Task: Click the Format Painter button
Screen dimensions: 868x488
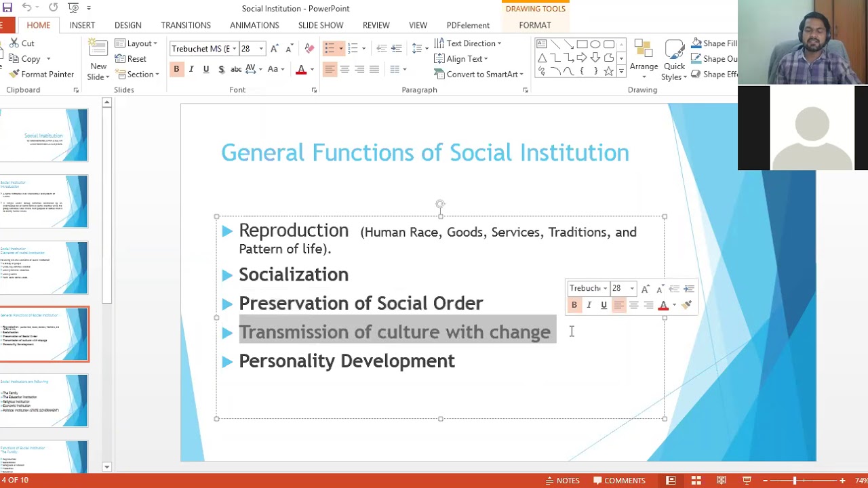Action: pyautogui.click(x=41, y=75)
